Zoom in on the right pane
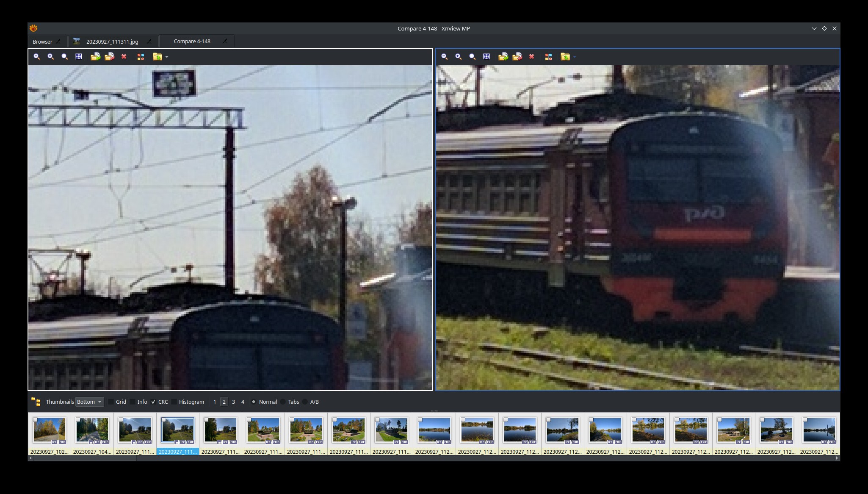Image resolution: width=868 pixels, height=494 pixels. coord(459,57)
